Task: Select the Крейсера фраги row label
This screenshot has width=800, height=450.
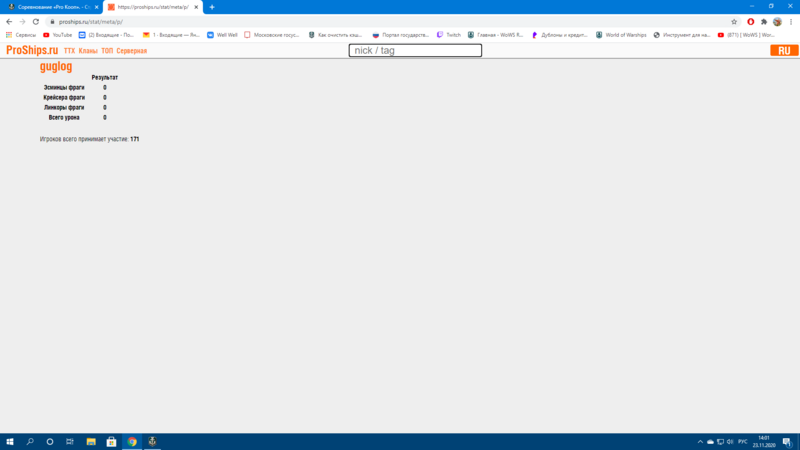Action: click(64, 97)
